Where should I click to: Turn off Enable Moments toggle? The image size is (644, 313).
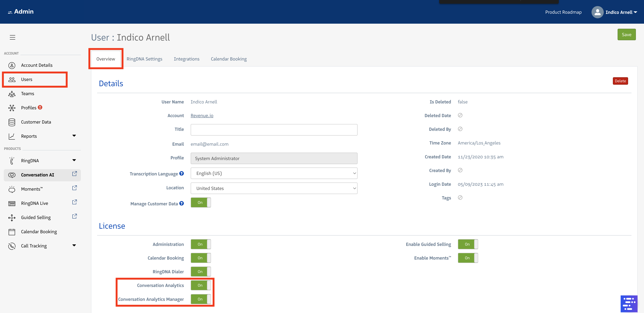click(x=468, y=258)
